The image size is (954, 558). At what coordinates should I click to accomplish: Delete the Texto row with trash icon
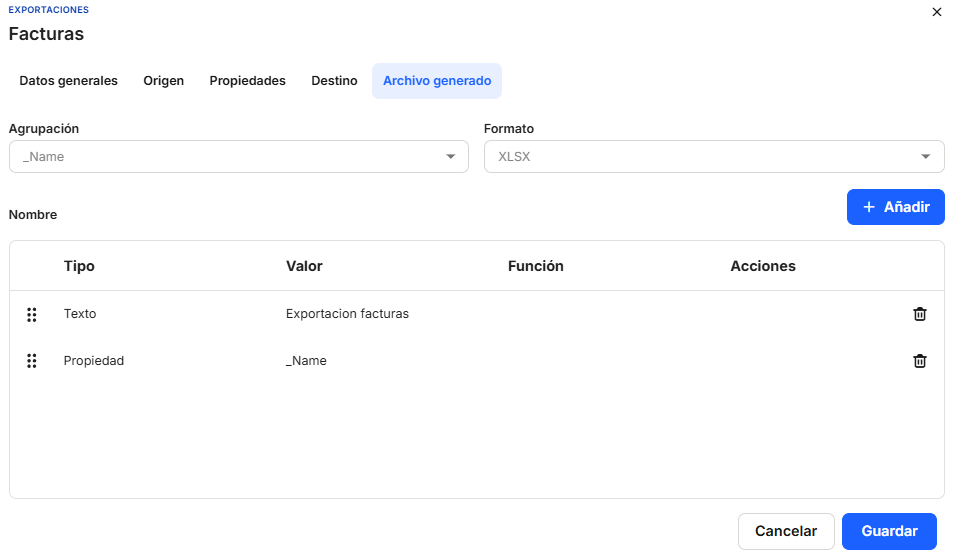(x=919, y=314)
